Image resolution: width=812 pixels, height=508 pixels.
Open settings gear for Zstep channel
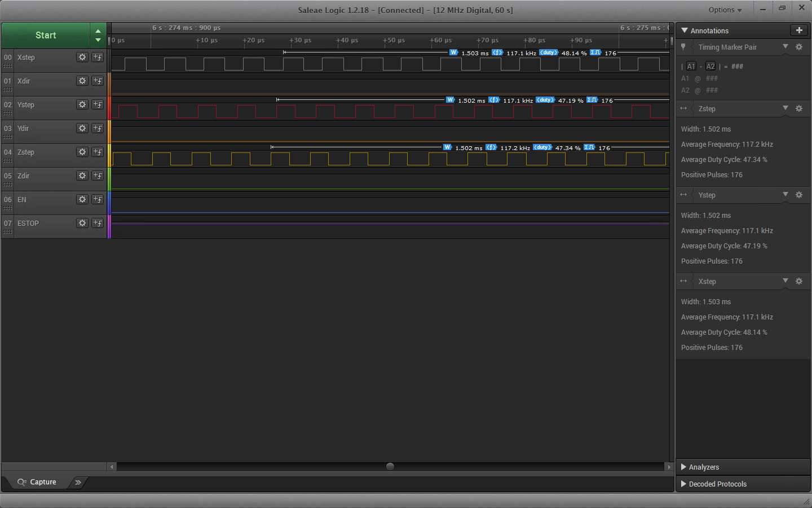pos(82,152)
